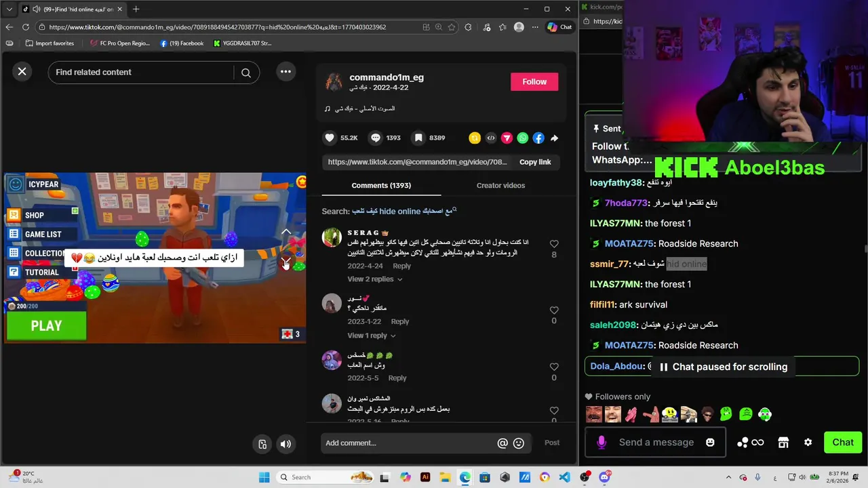Image resolution: width=868 pixels, height=488 pixels.
Task: Click the auto-scroll phone icon below video
Action: coord(262,444)
